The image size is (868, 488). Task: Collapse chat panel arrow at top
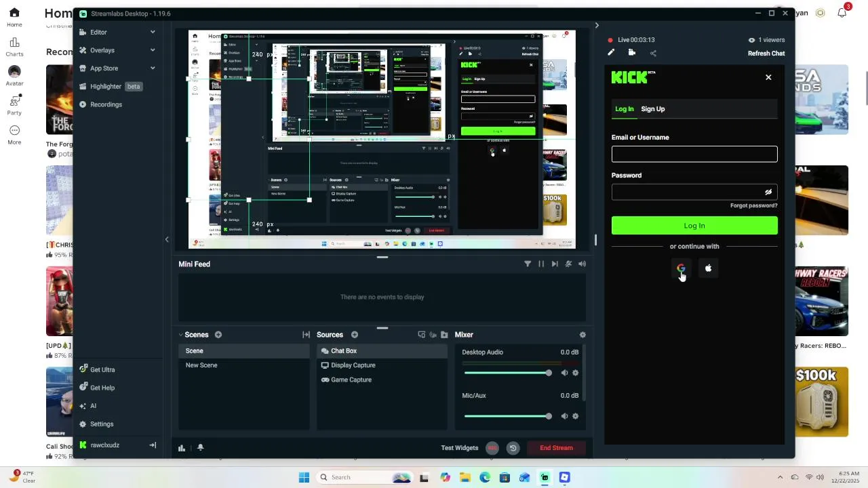pyautogui.click(x=597, y=26)
